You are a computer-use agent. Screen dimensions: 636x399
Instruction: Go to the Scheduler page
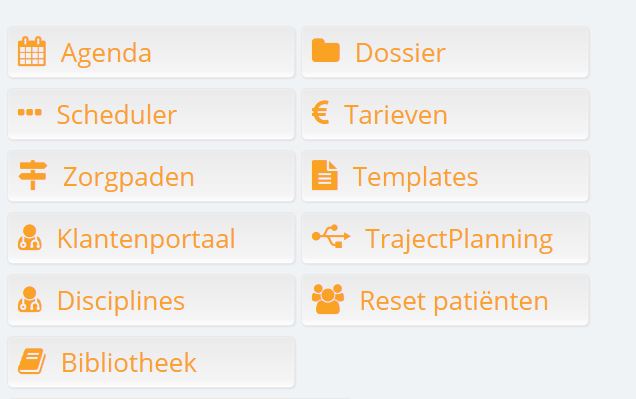click(x=151, y=114)
